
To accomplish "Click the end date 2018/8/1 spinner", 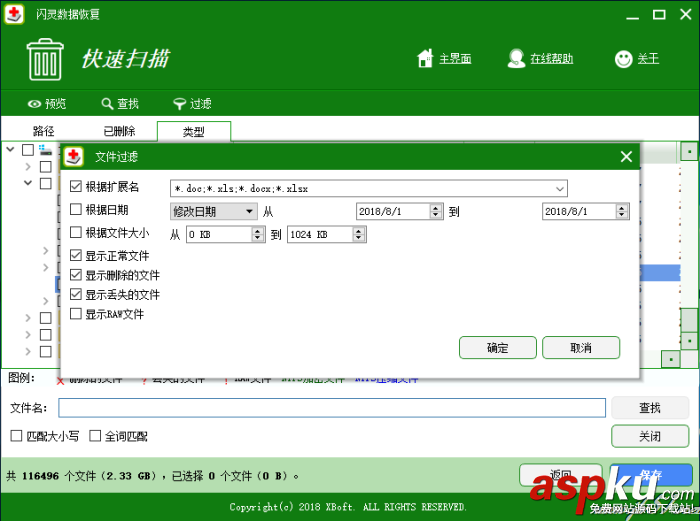I will (622, 211).
